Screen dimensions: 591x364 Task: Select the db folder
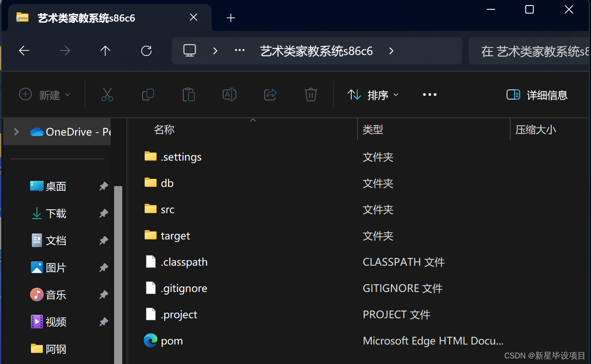click(x=159, y=183)
